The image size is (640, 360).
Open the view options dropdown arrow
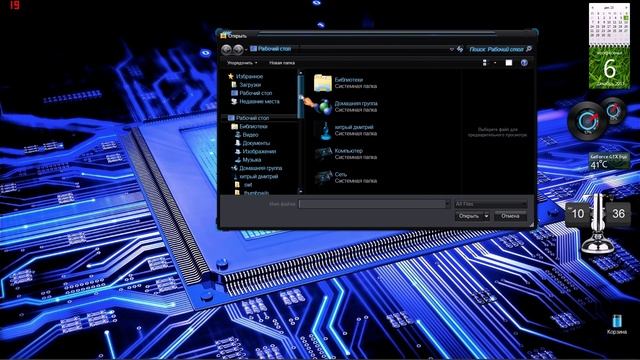[x=495, y=63]
